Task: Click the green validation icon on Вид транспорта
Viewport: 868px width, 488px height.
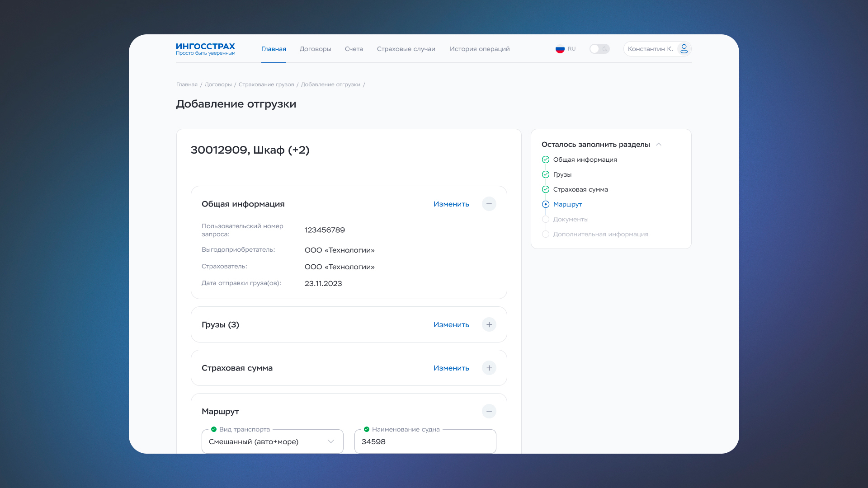Action: pos(214,429)
